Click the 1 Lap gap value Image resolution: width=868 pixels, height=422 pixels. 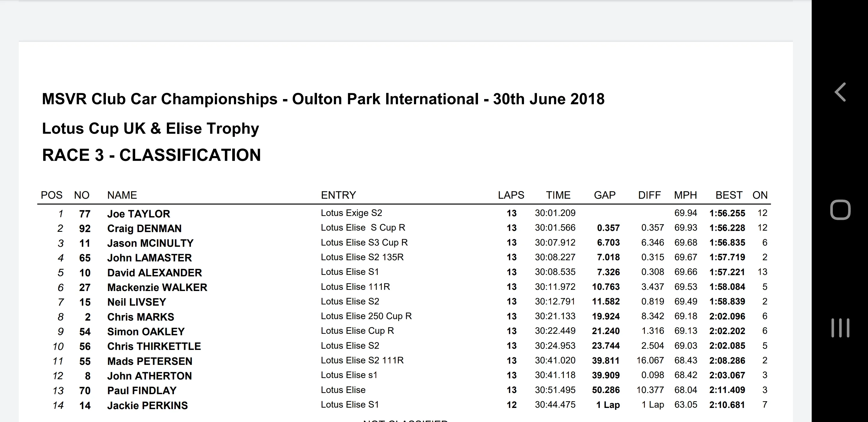[608, 405]
